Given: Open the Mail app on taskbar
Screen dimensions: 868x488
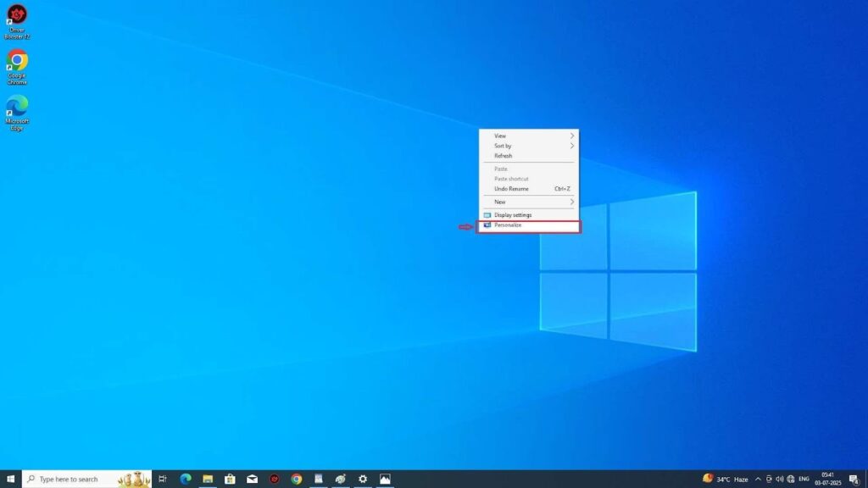Looking at the screenshot, I should [x=252, y=479].
